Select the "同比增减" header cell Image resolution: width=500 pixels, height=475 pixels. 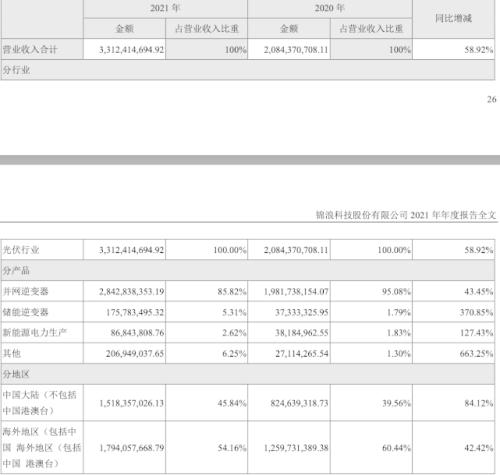coord(453,18)
